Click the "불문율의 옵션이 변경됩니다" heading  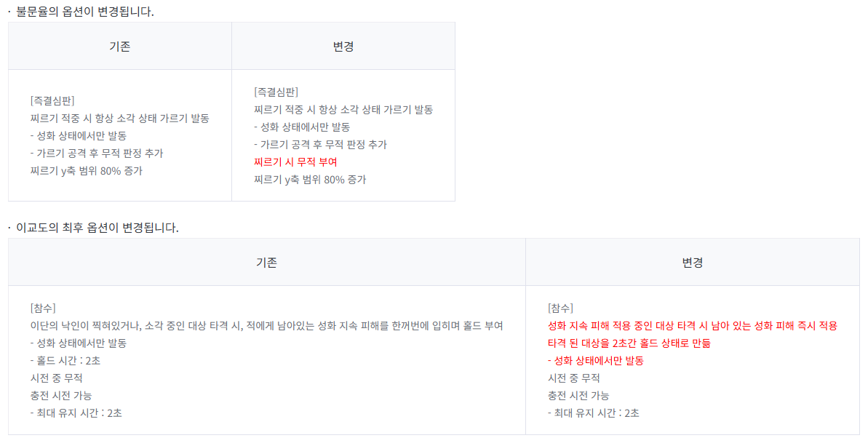pyautogui.click(x=84, y=12)
